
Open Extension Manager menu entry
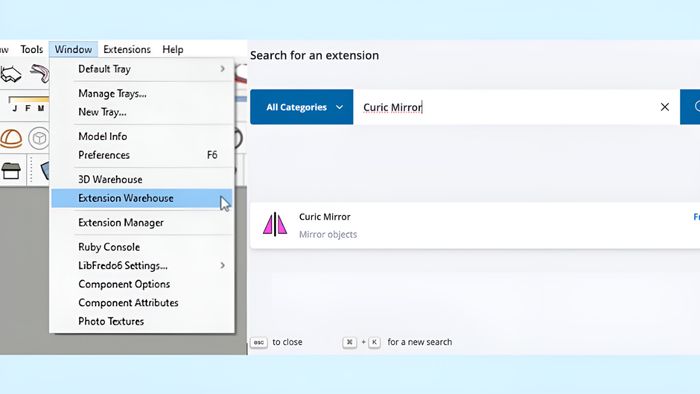click(142, 223)
